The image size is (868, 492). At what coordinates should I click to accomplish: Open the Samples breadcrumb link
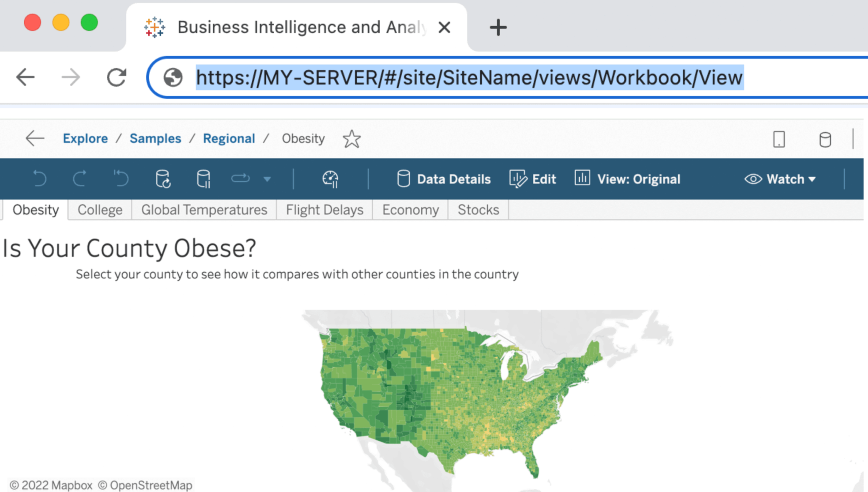tap(155, 138)
